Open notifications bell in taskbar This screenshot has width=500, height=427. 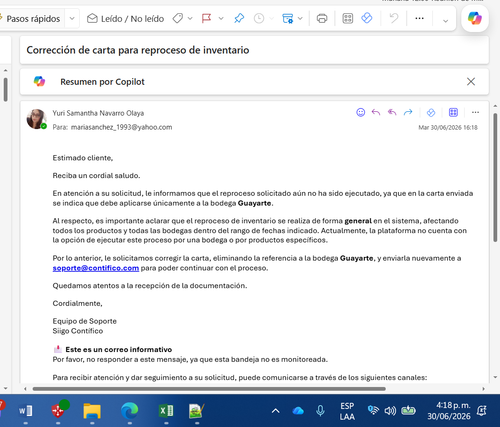tap(482, 411)
